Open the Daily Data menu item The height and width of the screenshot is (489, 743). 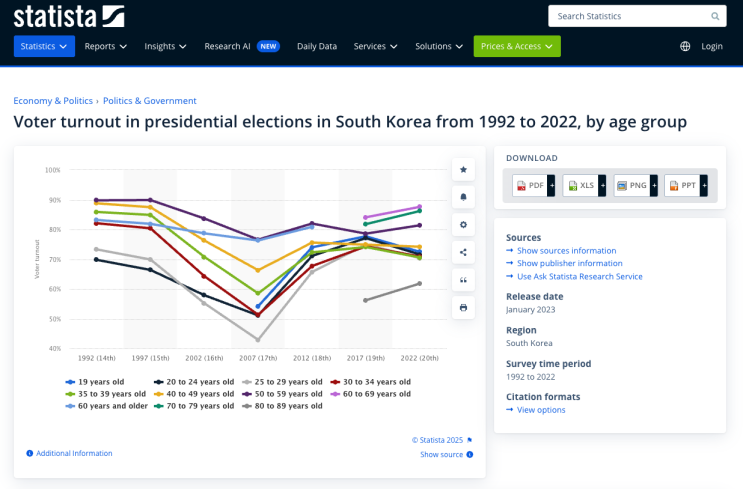(x=317, y=46)
